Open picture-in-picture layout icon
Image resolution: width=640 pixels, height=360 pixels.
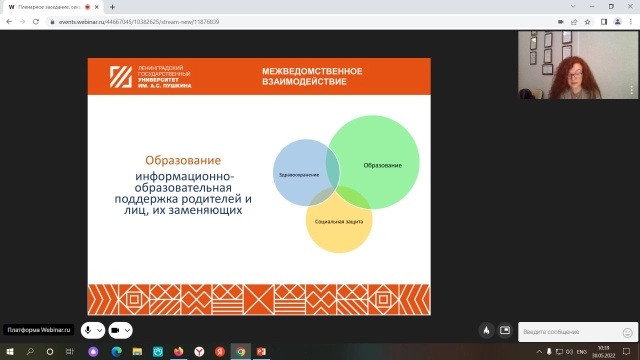click(505, 330)
